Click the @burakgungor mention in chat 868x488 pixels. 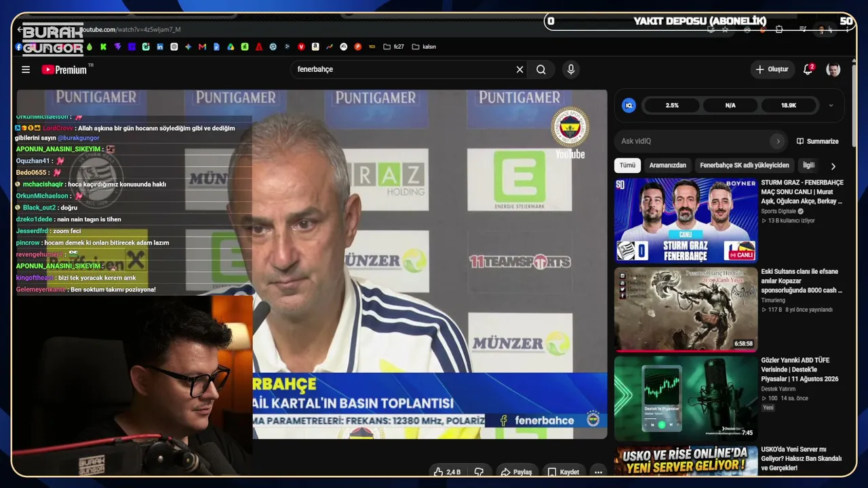[78, 138]
